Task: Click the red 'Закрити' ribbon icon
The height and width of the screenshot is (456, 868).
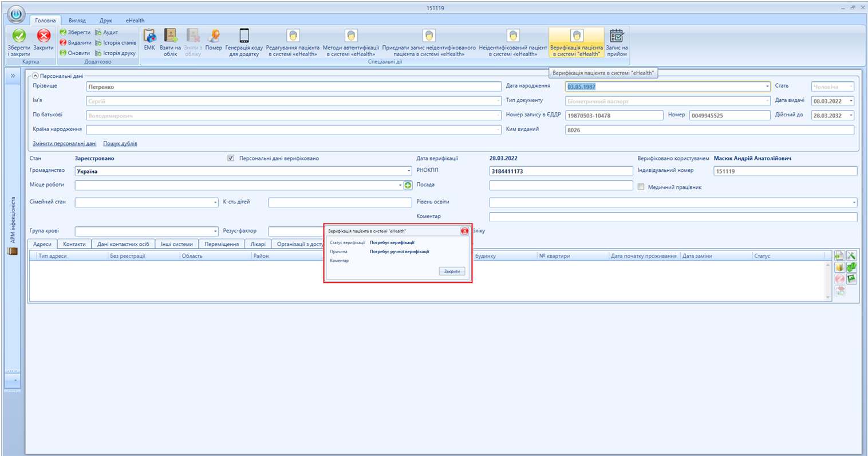Action: tap(44, 36)
